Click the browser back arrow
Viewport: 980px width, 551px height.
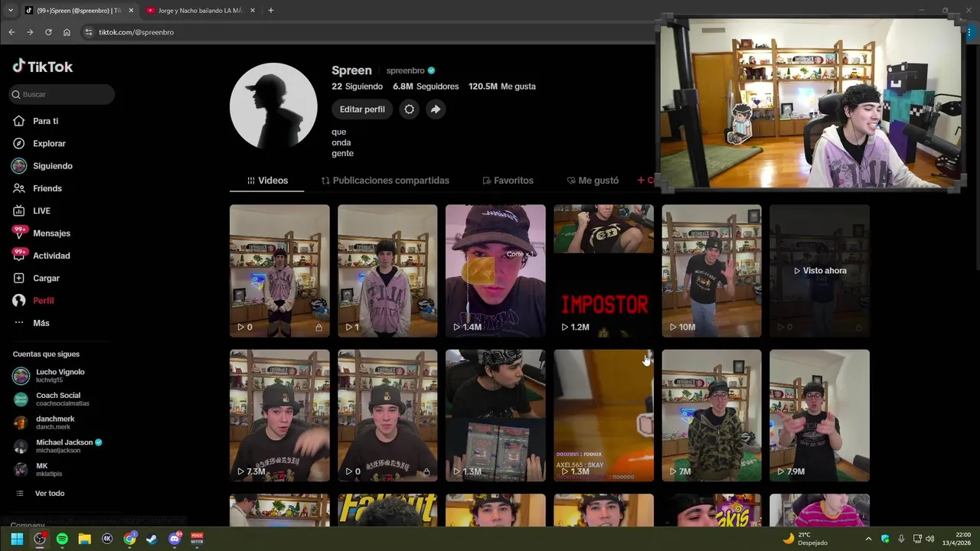click(11, 32)
